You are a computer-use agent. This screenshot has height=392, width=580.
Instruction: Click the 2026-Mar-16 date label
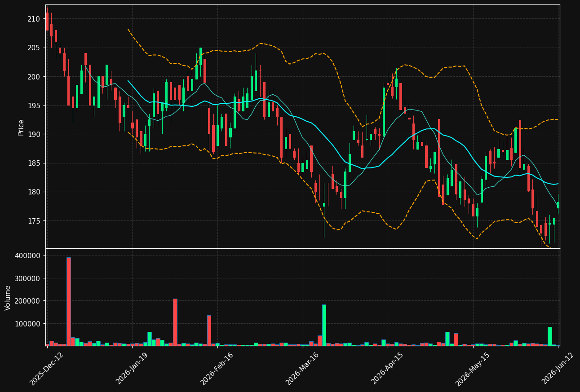(x=302, y=369)
